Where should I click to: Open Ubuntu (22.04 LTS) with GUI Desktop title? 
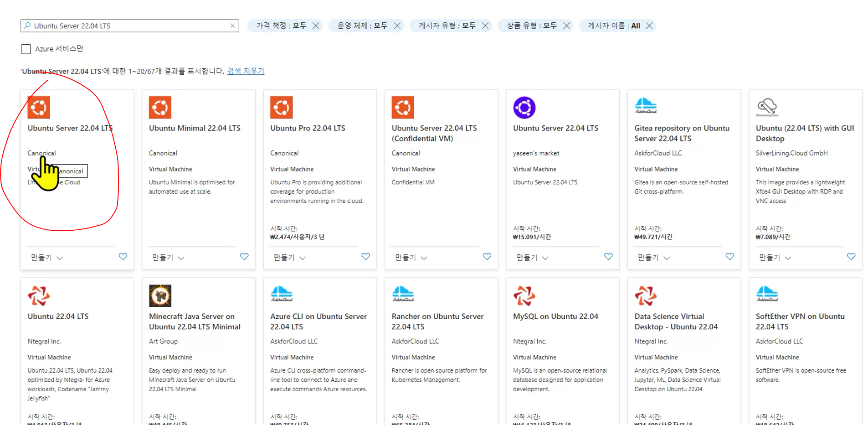(x=805, y=133)
